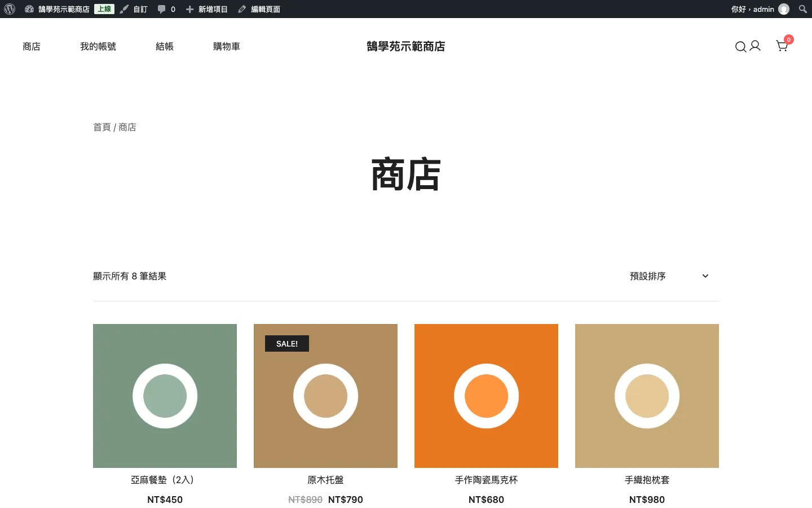Screen dimensions: 812x508
Task: Open the 原木托盤 product title
Action: 325,480
